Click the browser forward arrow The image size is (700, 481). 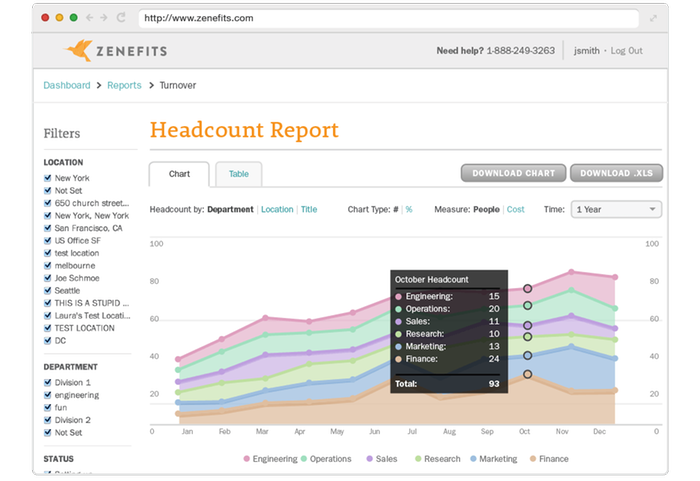(104, 18)
